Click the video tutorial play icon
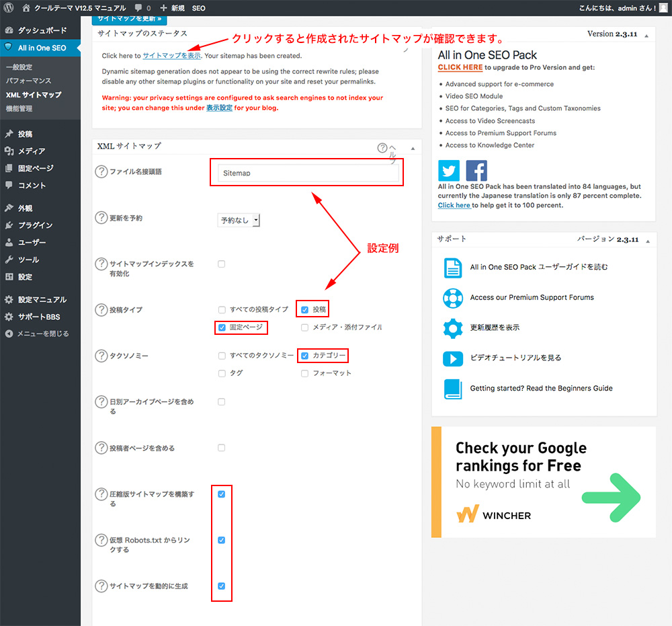672x626 pixels. 452,358
